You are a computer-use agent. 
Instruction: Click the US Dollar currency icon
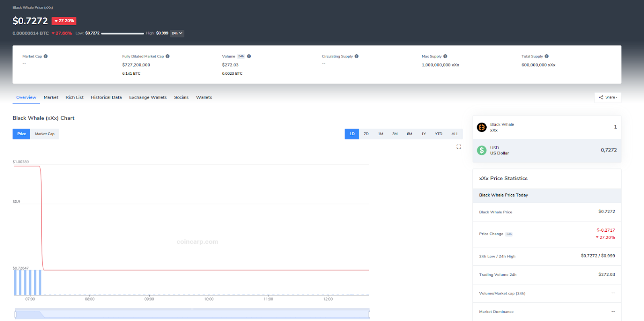[482, 150]
